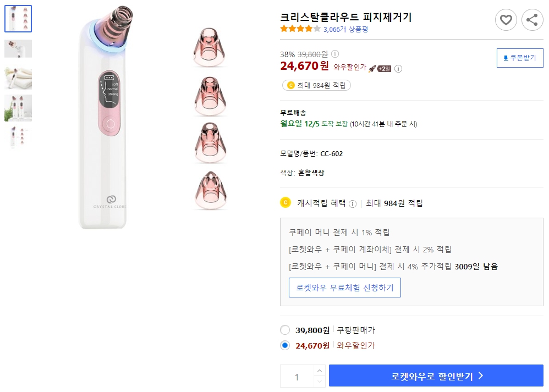
Task: Select the 39,800원 쿠팡판매가 radio button
Action: (x=285, y=330)
